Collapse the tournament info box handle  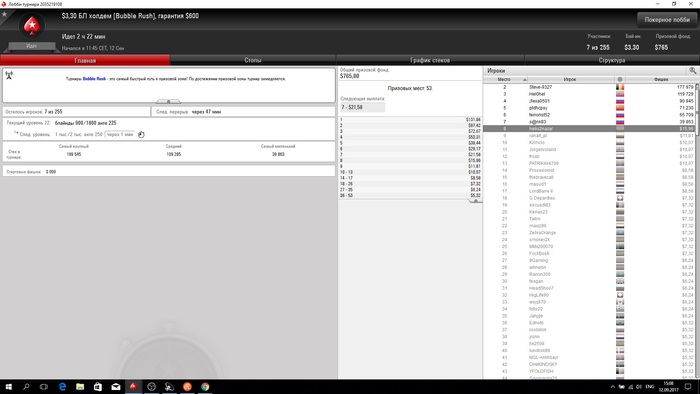pyautogui.click(x=168, y=101)
